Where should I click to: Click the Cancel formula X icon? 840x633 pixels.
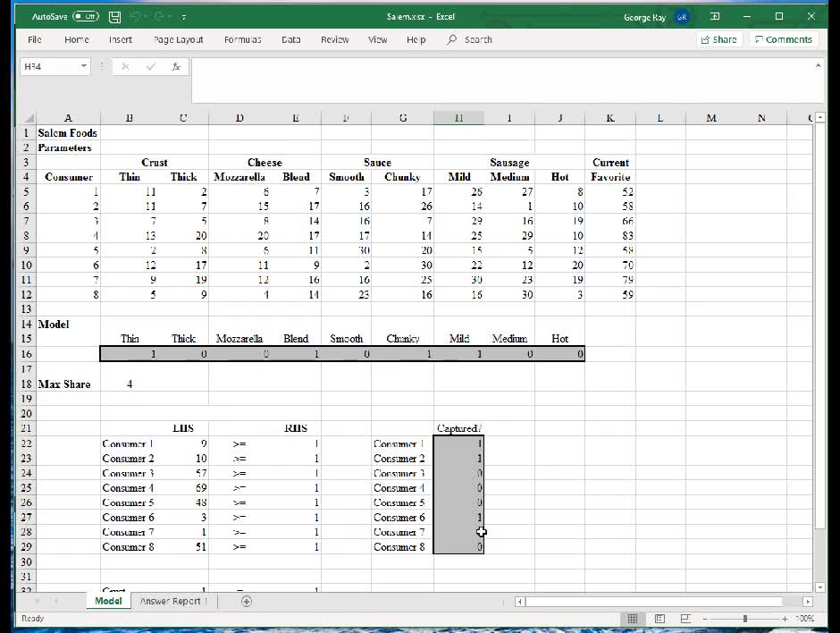click(125, 66)
